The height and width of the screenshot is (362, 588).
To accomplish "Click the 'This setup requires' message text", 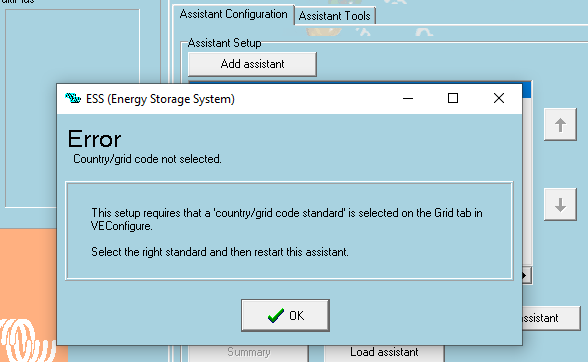I will pos(287,219).
